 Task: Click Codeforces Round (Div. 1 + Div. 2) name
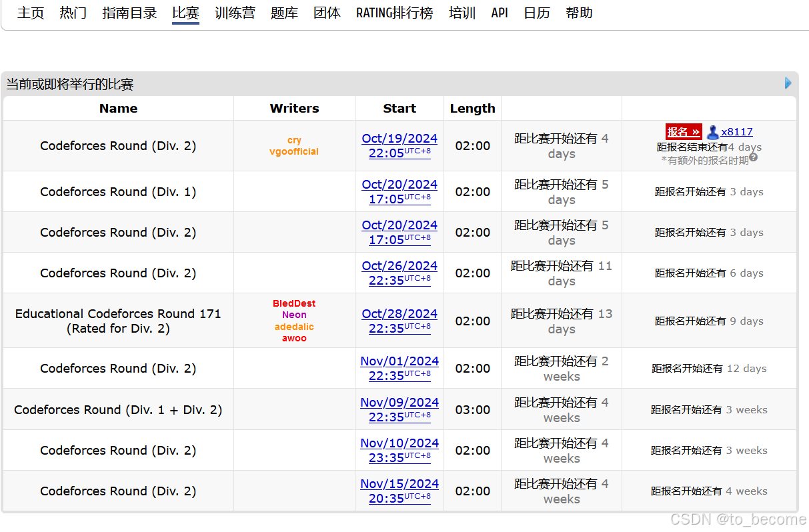pyautogui.click(x=118, y=409)
